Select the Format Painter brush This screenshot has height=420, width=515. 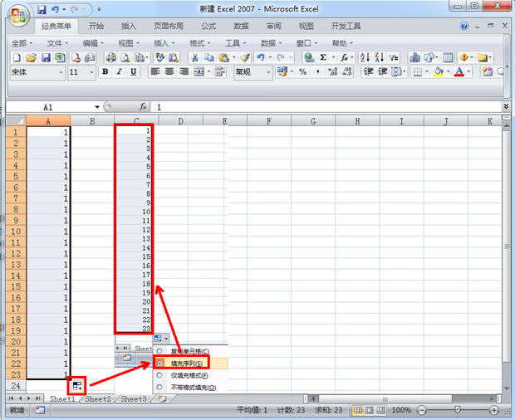245,58
